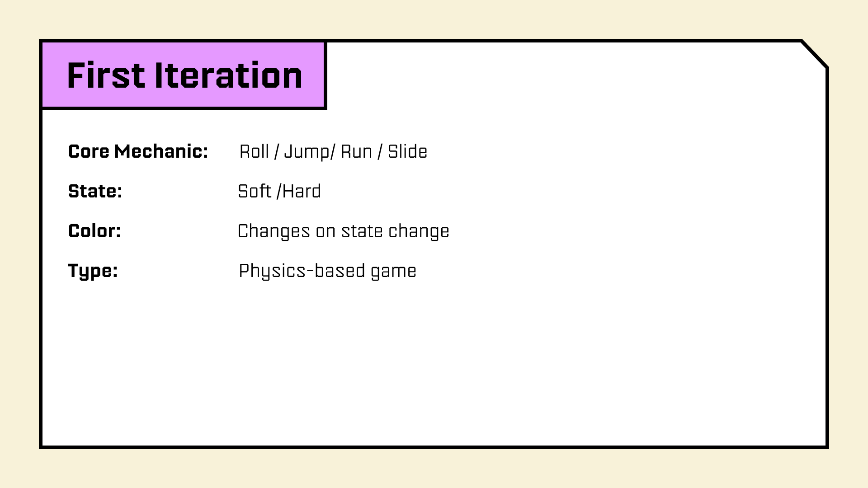Click the Roll / Jump / Run / Slide text
Image resolution: width=868 pixels, height=488 pixels.
pyautogui.click(x=333, y=152)
